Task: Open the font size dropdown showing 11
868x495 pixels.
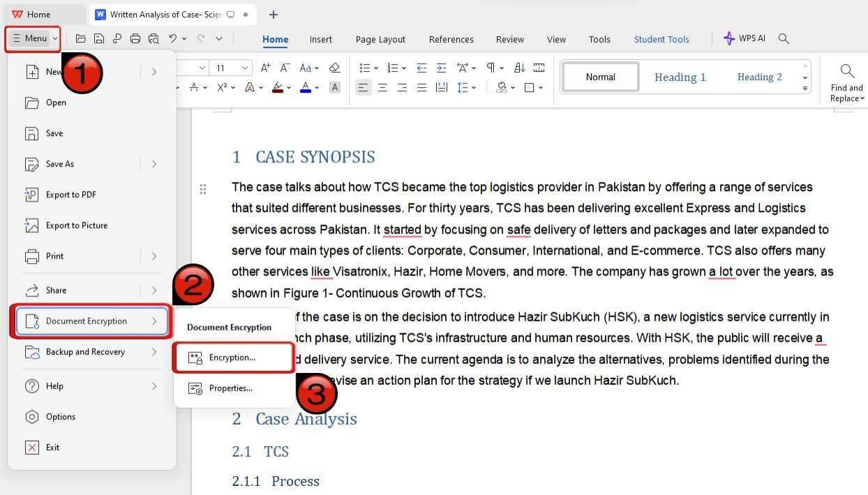Action: pyautogui.click(x=245, y=68)
